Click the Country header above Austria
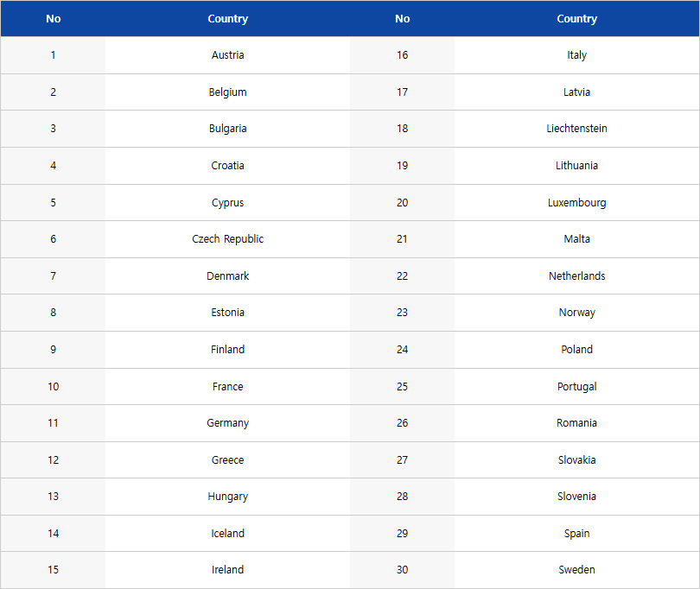Image resolution: width=700 pixels, height=589 pixels. (x=227, y=19)
